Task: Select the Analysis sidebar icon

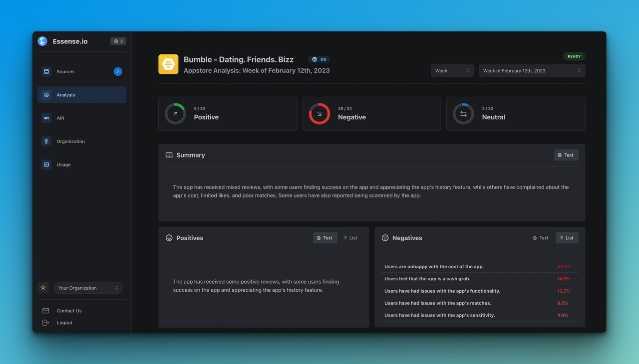Action: (46, 95)
